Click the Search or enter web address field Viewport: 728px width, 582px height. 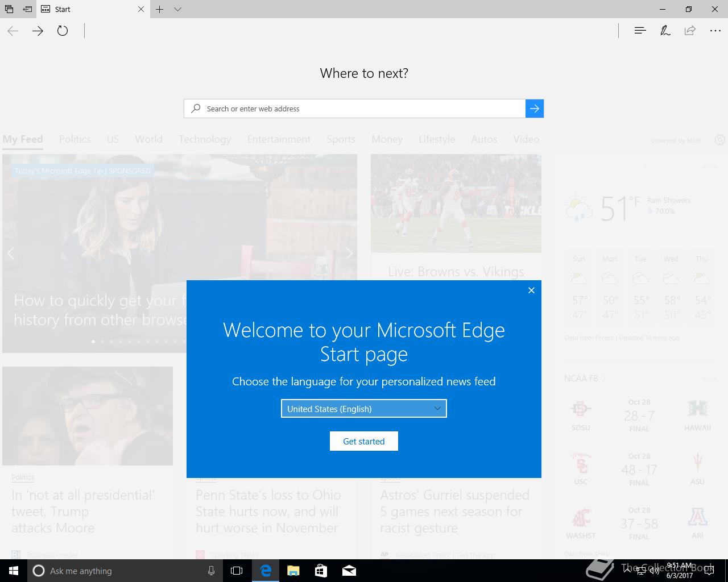pyautogui.click(x=355, y=109)
